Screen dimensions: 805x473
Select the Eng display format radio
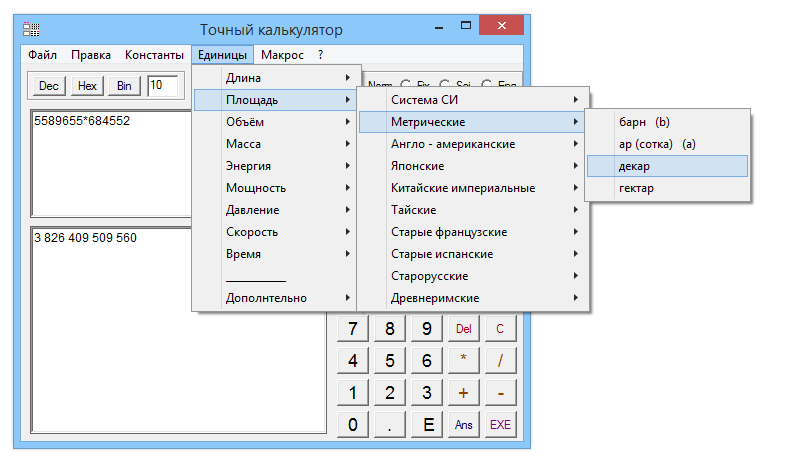486,84
